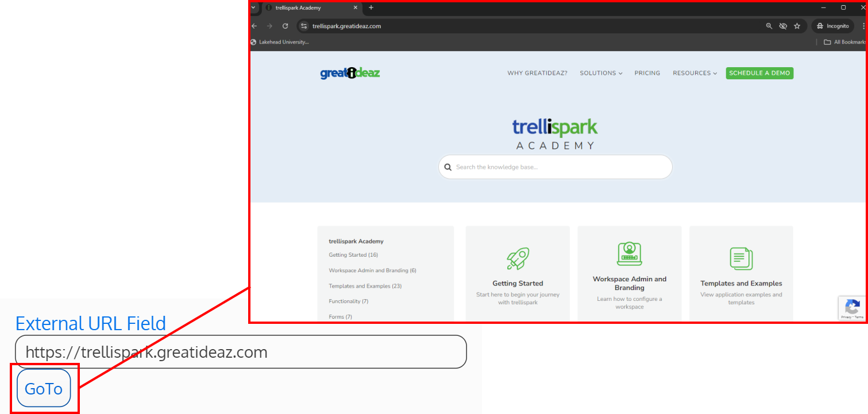This screenshot has height=414, width=868.
Task: Expand the RESOURCES dropdown menu
Action: (695, 73)
